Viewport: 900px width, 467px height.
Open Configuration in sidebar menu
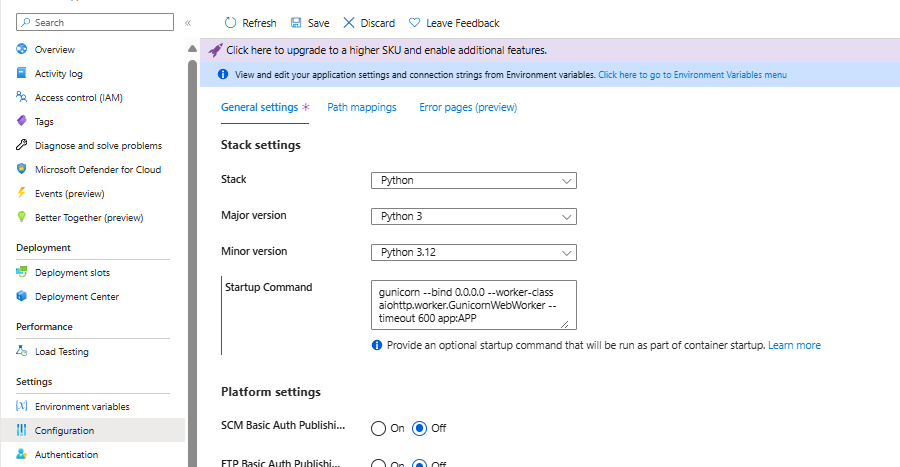[x=93, y=430]
